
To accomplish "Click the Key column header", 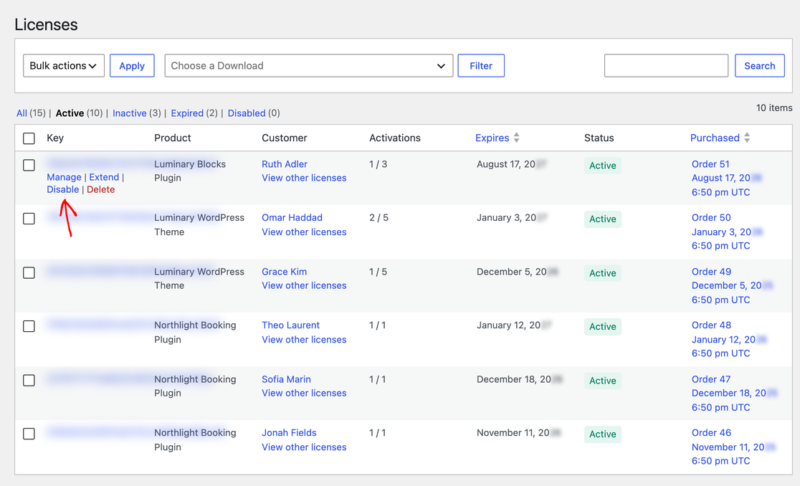I will coord(55,138).
